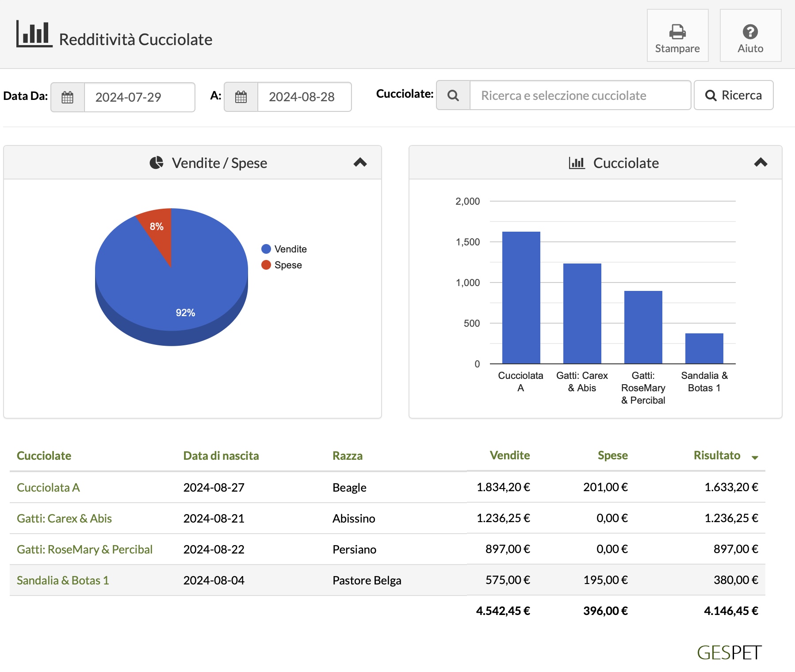
Task: Collapse the Vendite / Spese panel
Action: coord(360,163)
